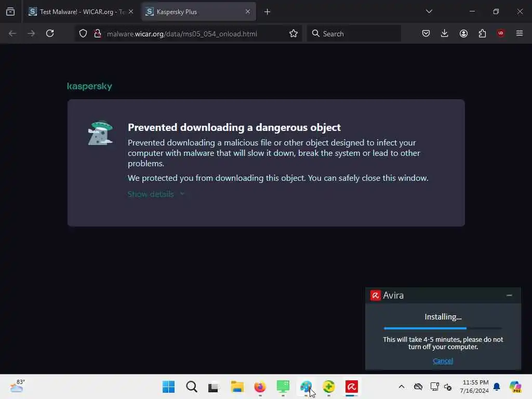View site security lock information
This screenshot has width=532, height=399.
pos(98,33)
